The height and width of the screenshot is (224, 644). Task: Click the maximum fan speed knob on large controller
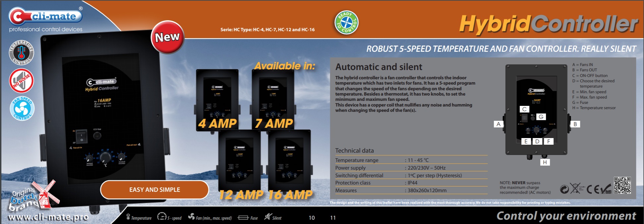click(122, 156)
